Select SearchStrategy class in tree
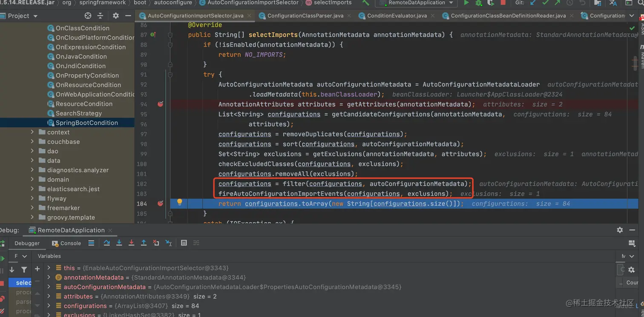644x317 pixels. click(79, 113)
